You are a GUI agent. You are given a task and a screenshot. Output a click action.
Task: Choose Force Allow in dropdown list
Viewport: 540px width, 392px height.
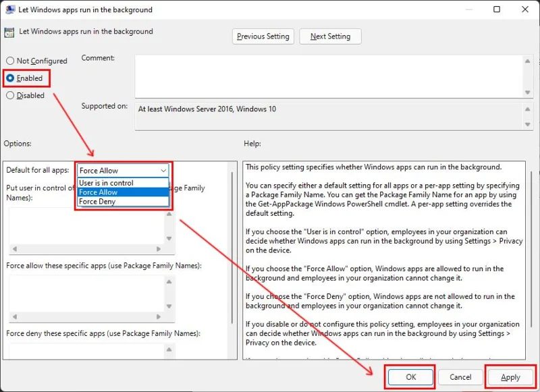(x=123, y=192)
